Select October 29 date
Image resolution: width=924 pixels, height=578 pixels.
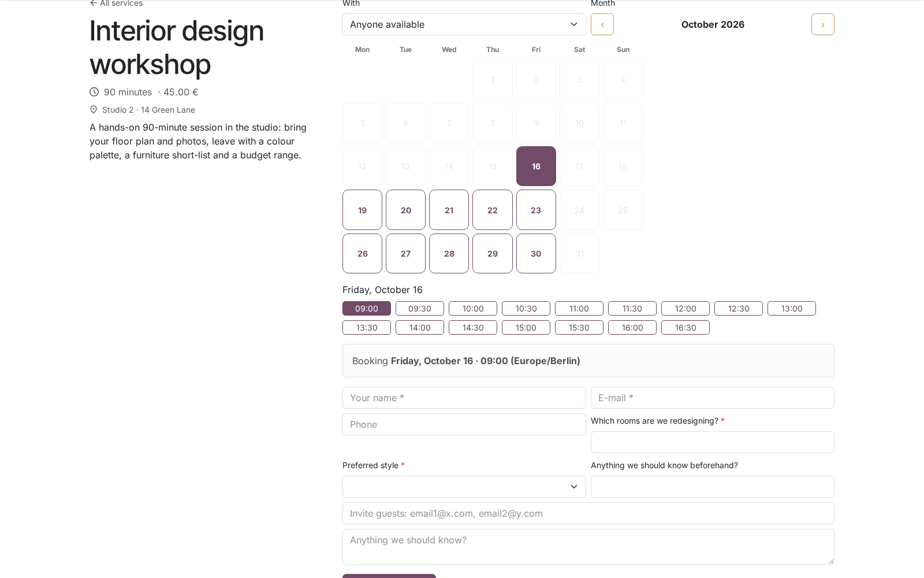pos(493,253)
